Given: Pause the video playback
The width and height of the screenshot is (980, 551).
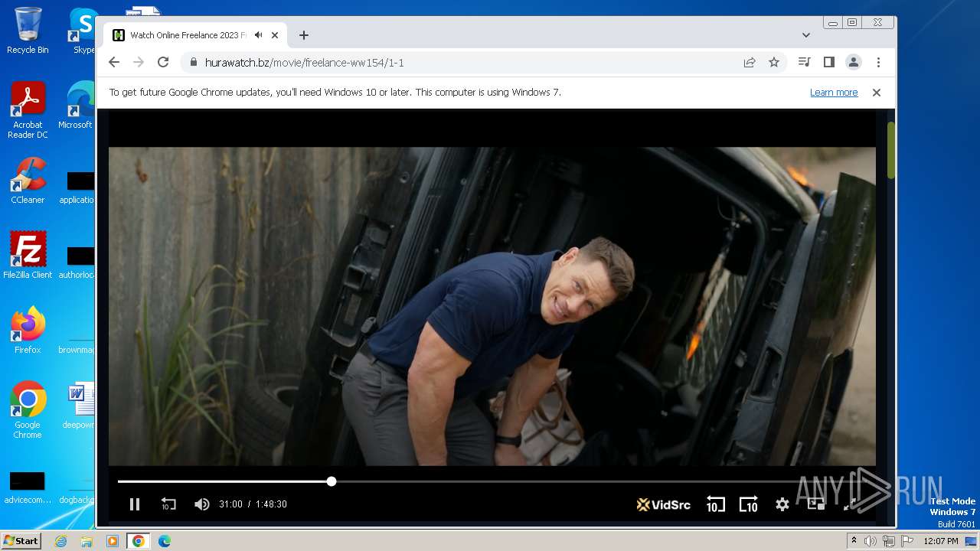Looking at the screenshot, I should click(135, 504).
